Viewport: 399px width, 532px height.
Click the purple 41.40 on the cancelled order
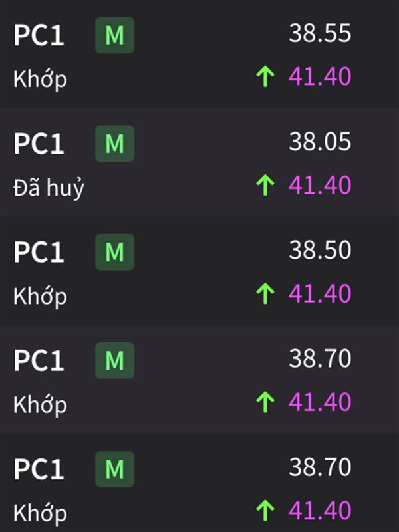coord(320,185)
